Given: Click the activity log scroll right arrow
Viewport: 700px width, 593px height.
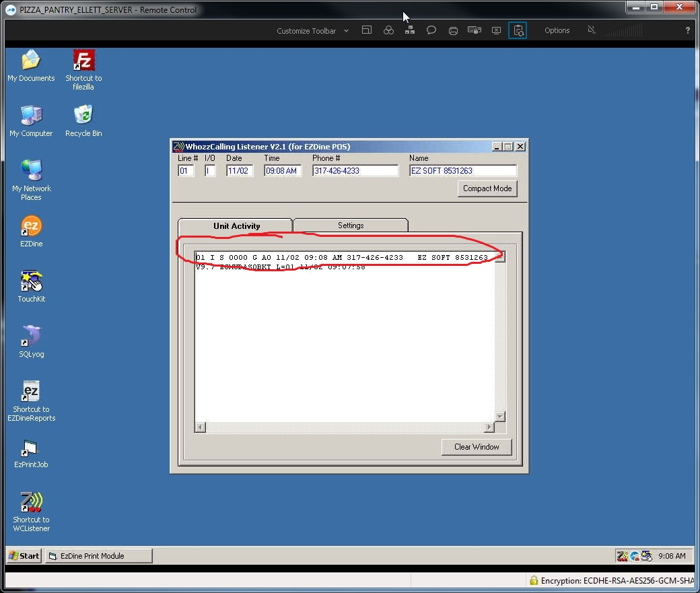Looking at the screenshot, I should (489, 427).
